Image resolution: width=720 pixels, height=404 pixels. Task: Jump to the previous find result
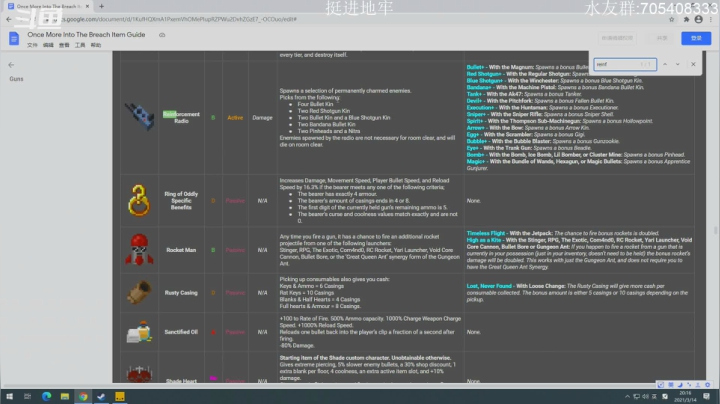(665, 65)
